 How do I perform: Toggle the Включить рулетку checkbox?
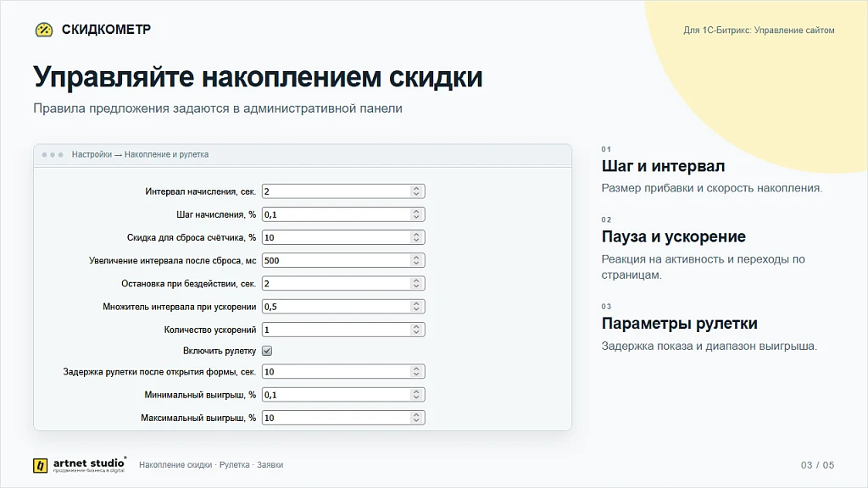coord(267,351)
